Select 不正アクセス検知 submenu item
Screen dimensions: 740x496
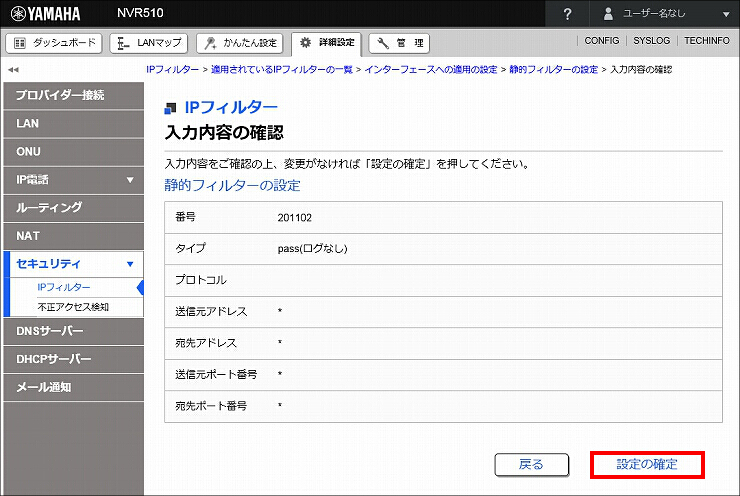tap(73, 307)
